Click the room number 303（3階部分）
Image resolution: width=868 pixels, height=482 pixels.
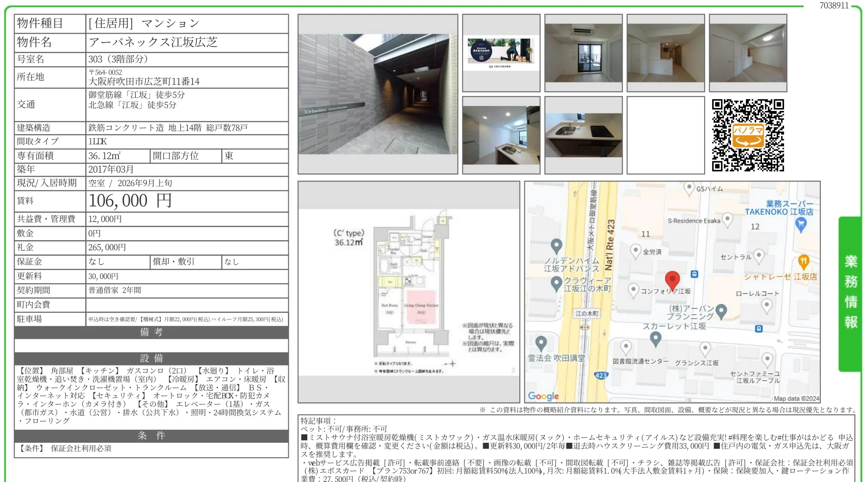coord(118,59)
